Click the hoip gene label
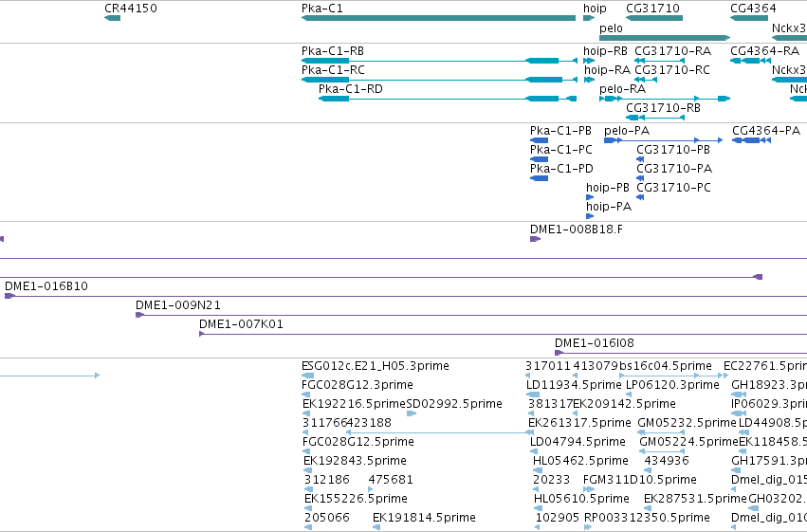Viewport: 807px width, 532px height. coord(595,9)
